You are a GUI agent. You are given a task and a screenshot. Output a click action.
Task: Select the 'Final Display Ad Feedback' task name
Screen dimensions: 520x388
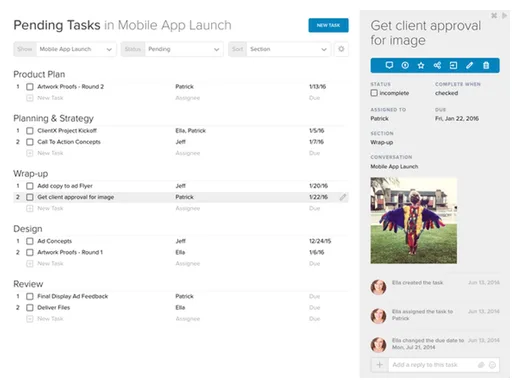coord(72,296)
